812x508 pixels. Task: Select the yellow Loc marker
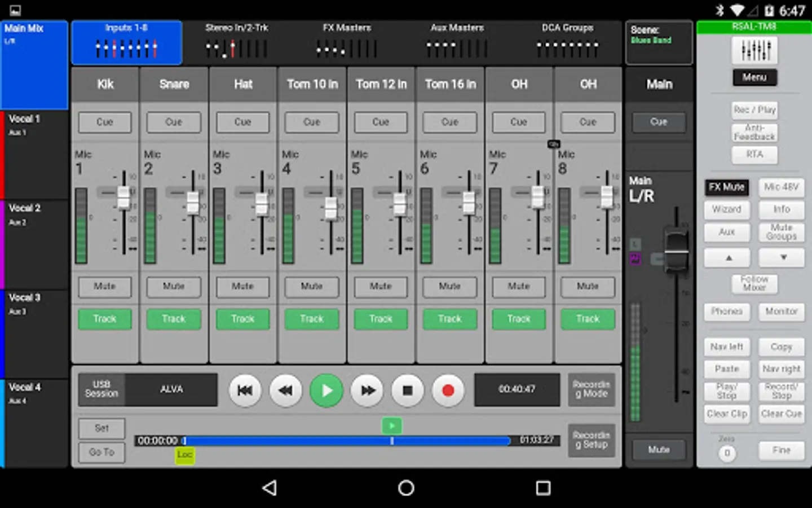click(185, 455)
